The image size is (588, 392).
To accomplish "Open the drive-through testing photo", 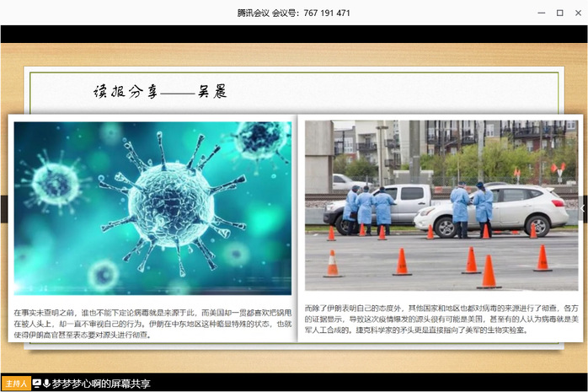I will pyautogui.click(x=441, y=206).
